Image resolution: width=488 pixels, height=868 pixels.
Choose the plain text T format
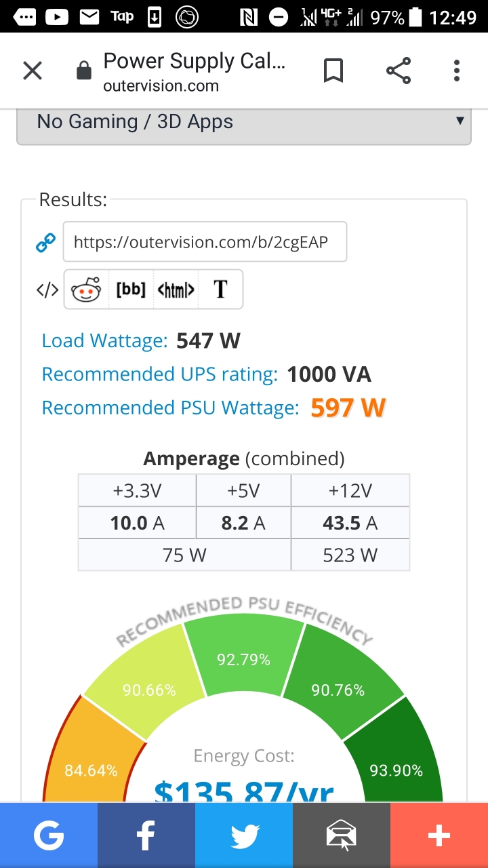220,290
